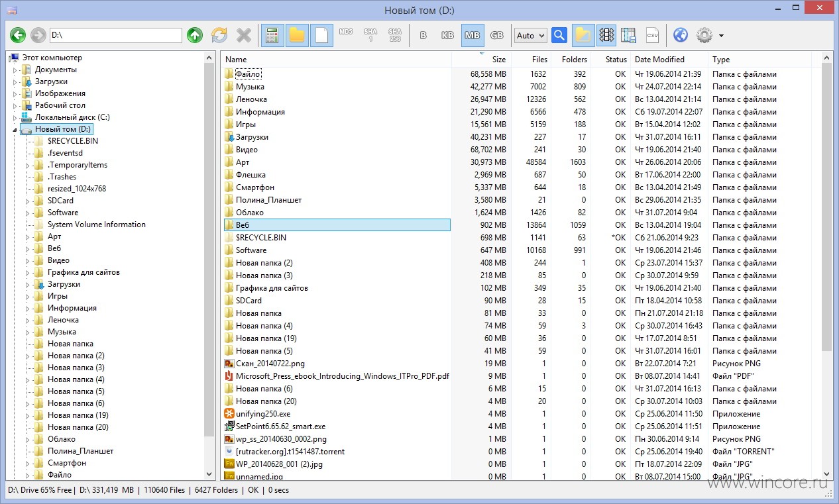Click 'D:\ Drive 65% Free' status text
This screenshot has height=504, width=839.
[x=39, y=491]
